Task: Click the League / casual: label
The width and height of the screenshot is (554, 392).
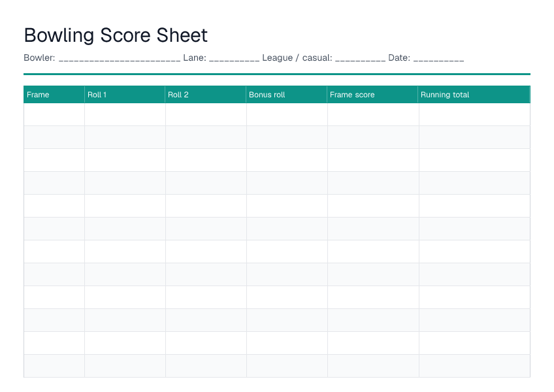Action: (297, 58)
